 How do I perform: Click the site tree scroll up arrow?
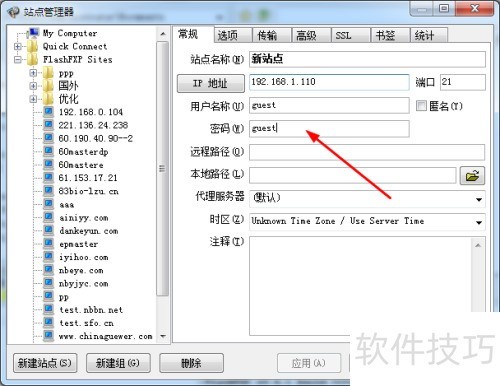(x=162, y=34)
